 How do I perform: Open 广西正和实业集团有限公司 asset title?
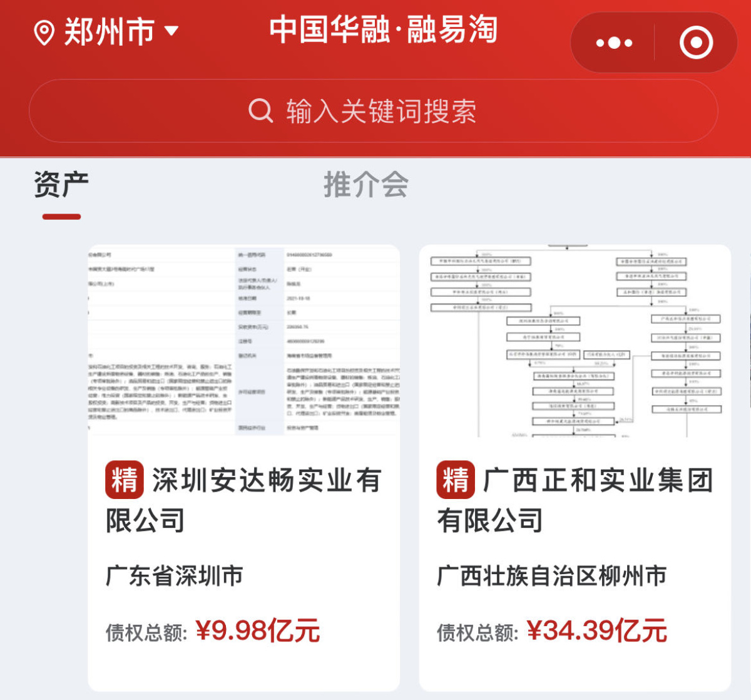575,500
